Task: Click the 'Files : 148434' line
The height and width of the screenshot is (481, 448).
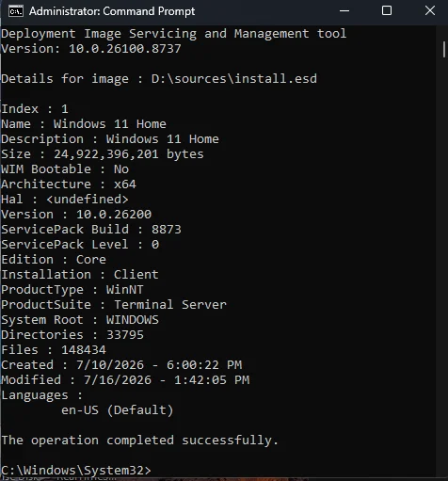Action: coord(54,350)
